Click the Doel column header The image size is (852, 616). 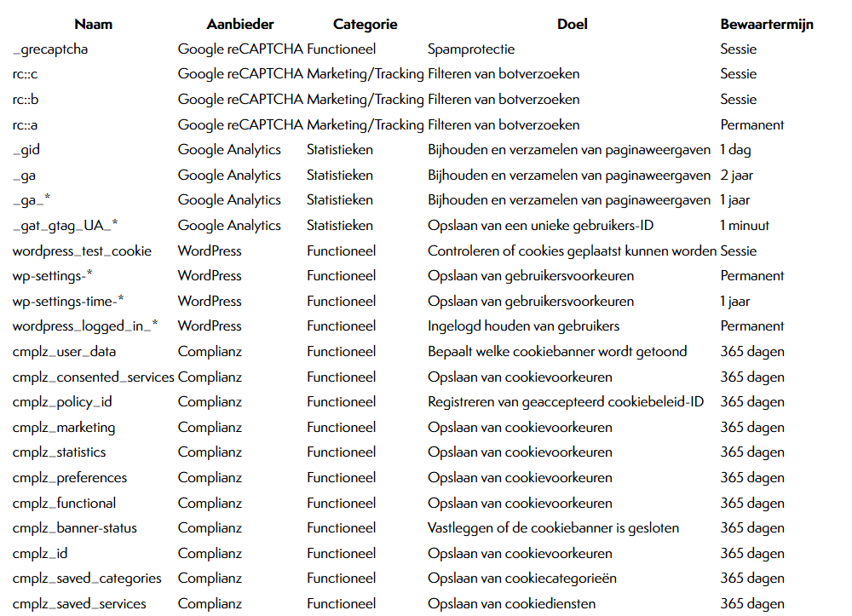(x=572, y=25)
